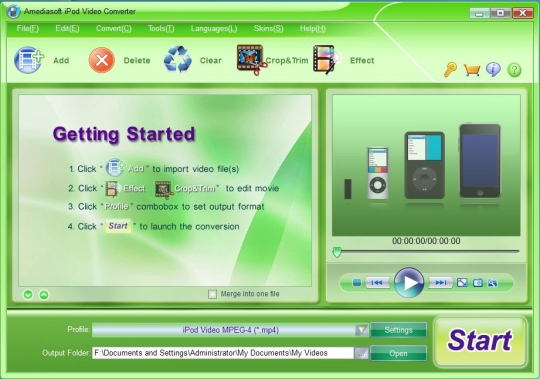Viewport: 540px width, 379px height.
Task: Close the converter window
Action: point(522,13)
